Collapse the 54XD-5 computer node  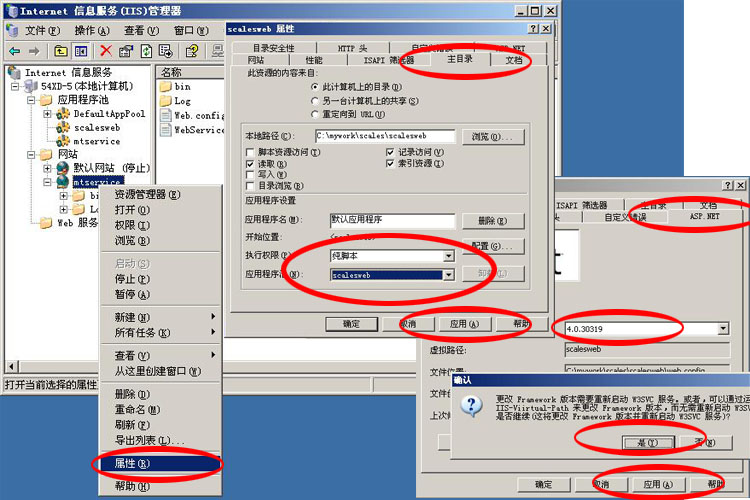point(15,87)
